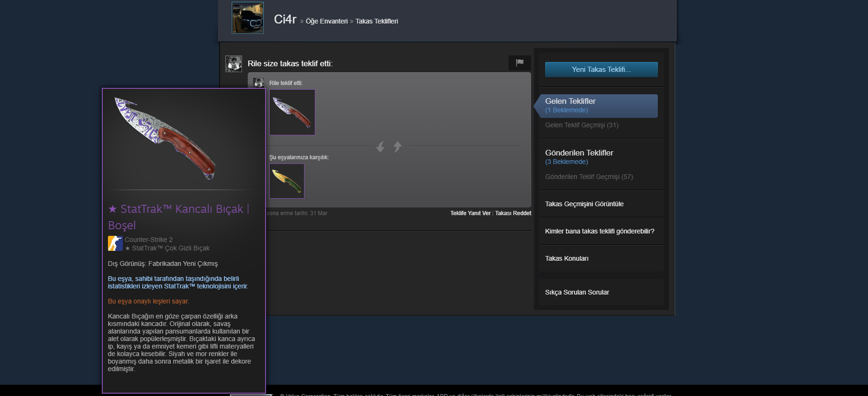Open Ci4r profile avatar in header
The image size is (868, 396).
pyautogui.click(x=248, y=18)
